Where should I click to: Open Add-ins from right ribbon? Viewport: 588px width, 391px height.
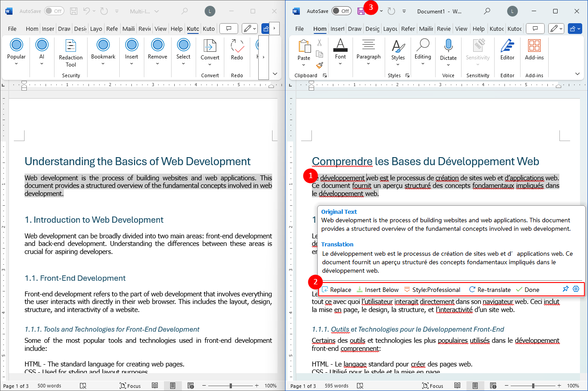[x=534, y=50]
